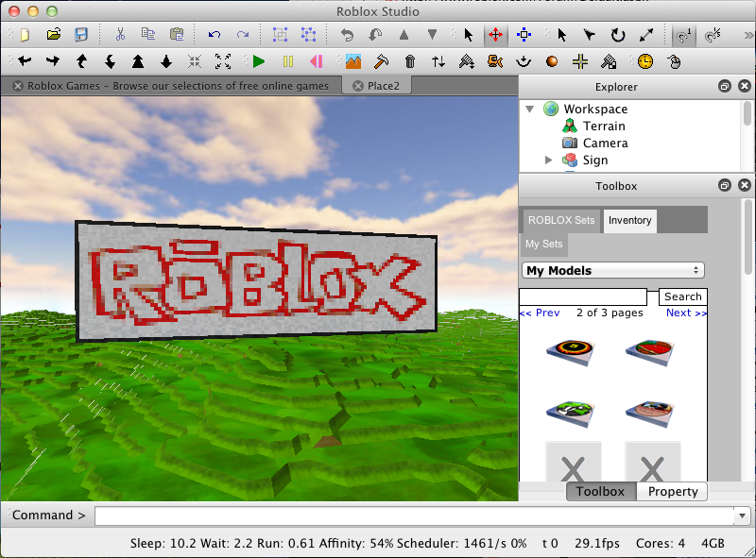Pan camera left with the left arrow
Viewport: 756px width, 558px height.
pos(25,61)
